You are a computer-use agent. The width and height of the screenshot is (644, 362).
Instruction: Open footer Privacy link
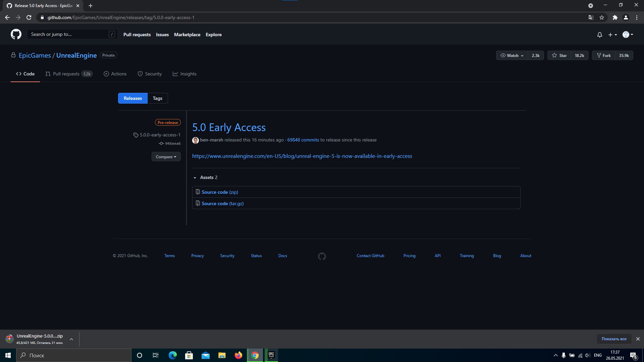pyautogui.click(x=198, y=256)
